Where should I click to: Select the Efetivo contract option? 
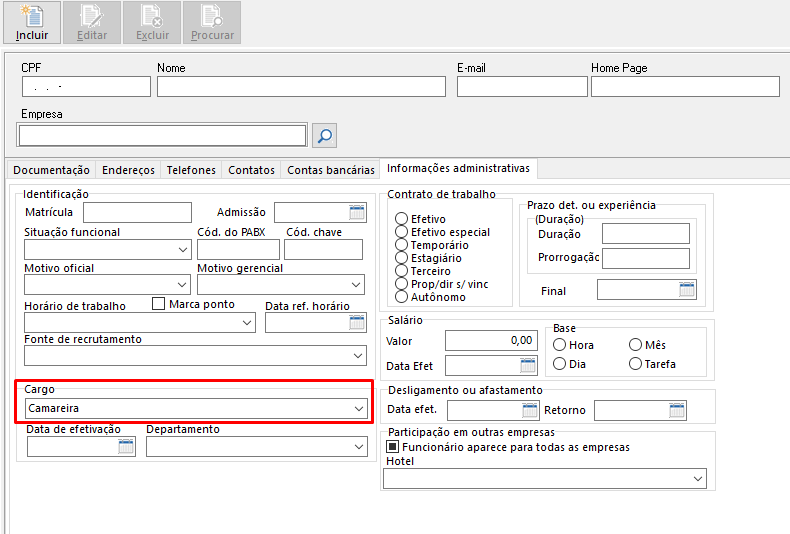402,219
